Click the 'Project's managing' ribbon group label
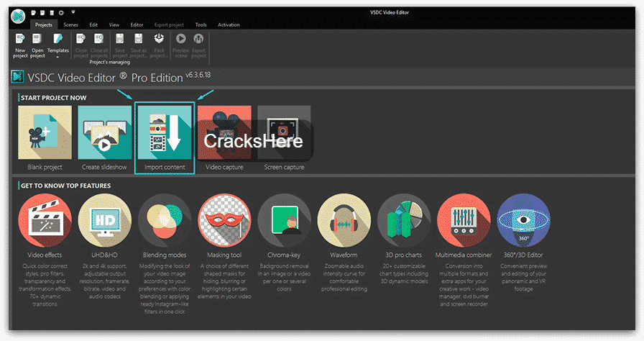The height and width of the screenshot is (341, 644). pos(110,62)
